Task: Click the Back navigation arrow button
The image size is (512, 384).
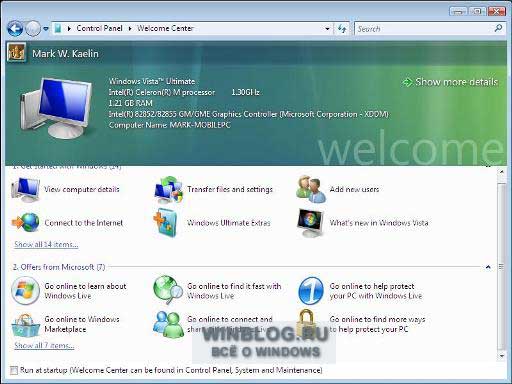Action: tap(15, 29)
